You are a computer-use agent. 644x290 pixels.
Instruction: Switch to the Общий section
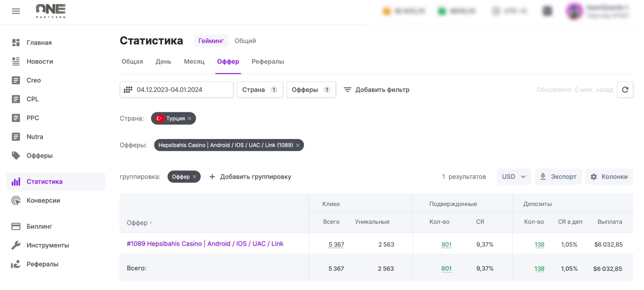pyautogui.click(x=245, y=41)
